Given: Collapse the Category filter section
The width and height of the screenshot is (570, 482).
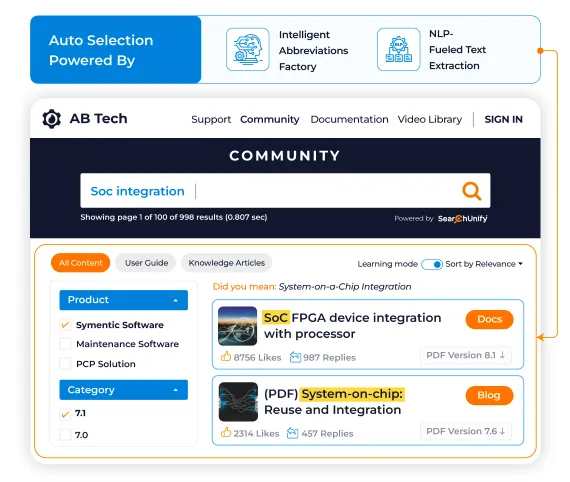Looking at the screenshot, I should click(124, 390).
